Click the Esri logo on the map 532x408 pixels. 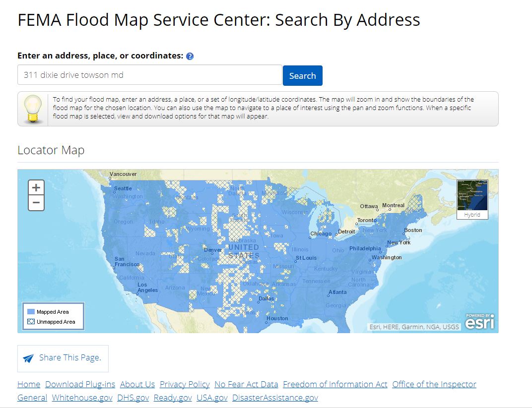click(x=479, y=322)
